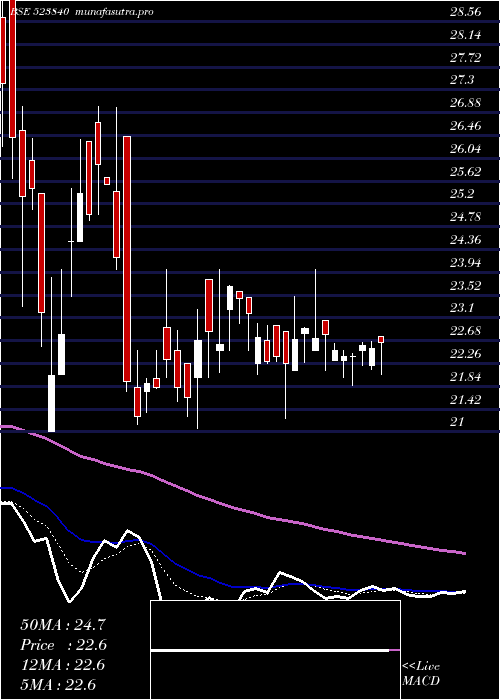Select the 22.26 price axis label
The image size is (500, 700).
tap(466, 354)
